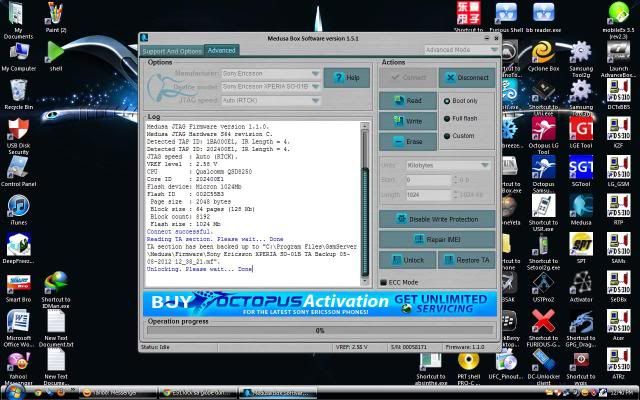Click the Operation progress bar
The height and width of the screenshot is (400, 640).
(x=320, y=331)
